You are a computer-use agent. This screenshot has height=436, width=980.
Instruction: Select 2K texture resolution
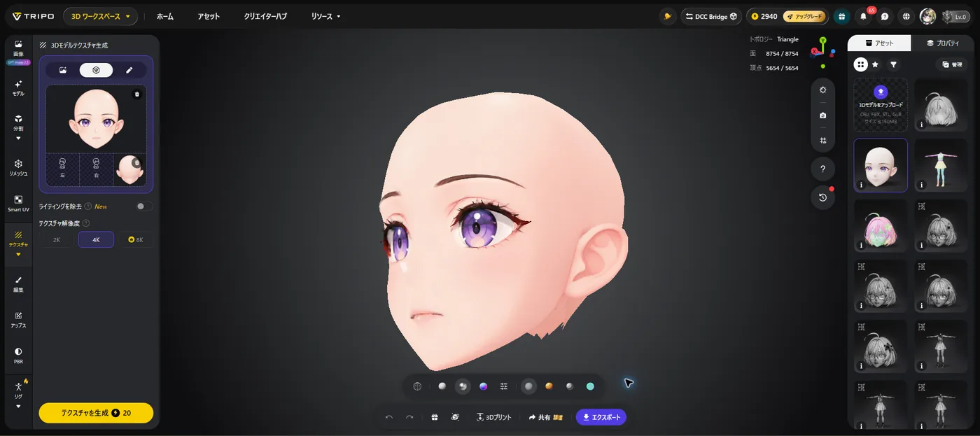coord(57,240)
